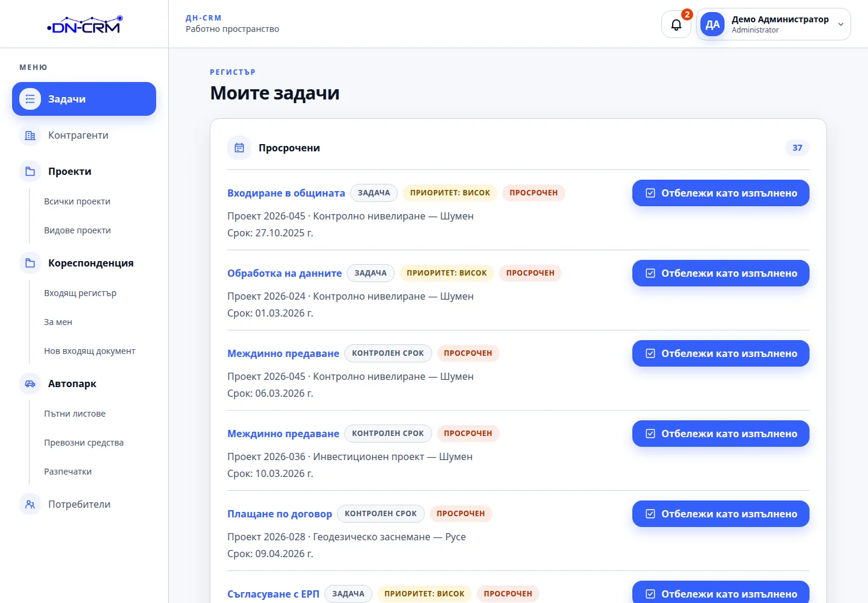Open the Съгласуване с ЕРП task link
Screen dimensions: 868x603
point(273,594)
